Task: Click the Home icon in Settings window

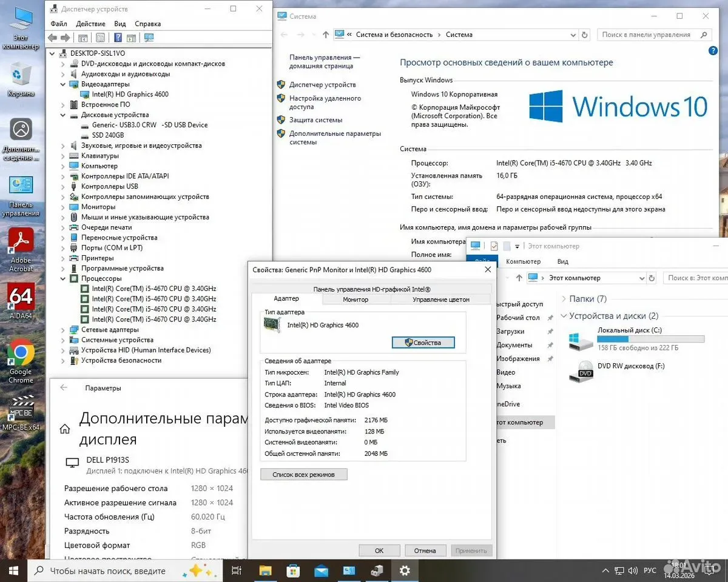Action: click(65, 429)
